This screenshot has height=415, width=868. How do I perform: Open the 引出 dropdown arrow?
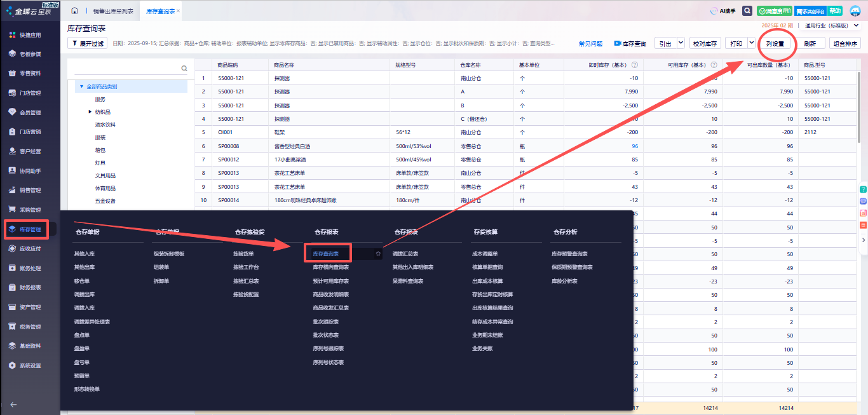point(681,43)
